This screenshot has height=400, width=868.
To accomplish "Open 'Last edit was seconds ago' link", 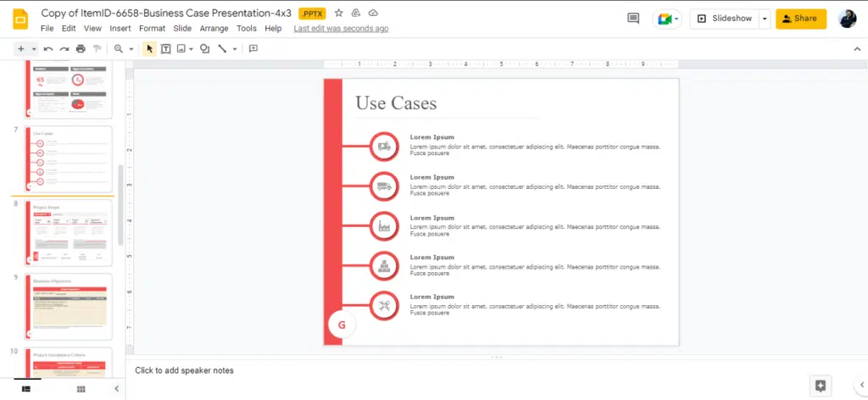I will coord(341,28).
